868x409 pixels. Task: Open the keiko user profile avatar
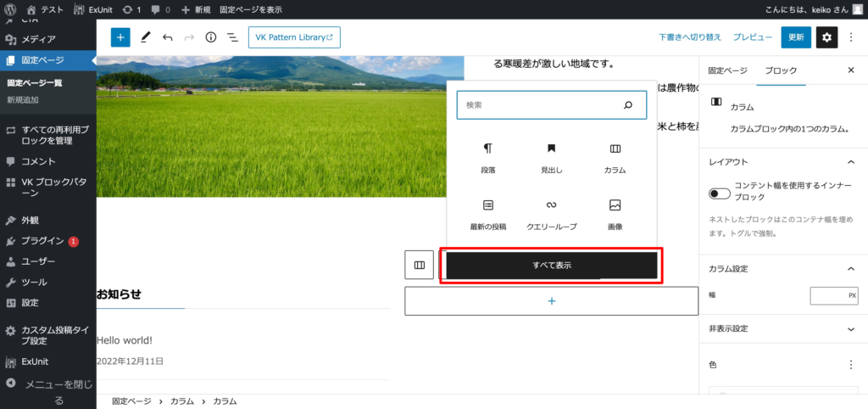pos(857,9)
